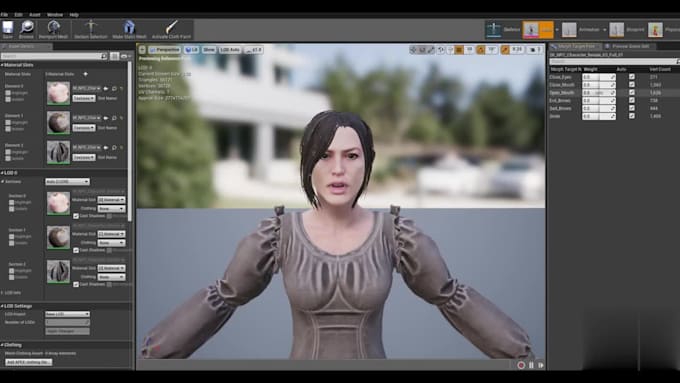Screen dimensions: 680x383
Task: Adjust the Close_Eyes weight slider
Action: 598,77
